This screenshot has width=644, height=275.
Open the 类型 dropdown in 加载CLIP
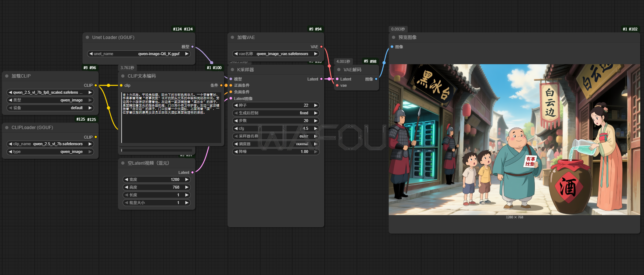[50, 100]
